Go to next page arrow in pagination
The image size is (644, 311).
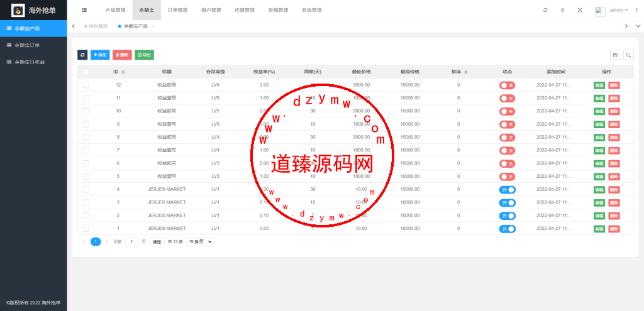coord(107,242)
